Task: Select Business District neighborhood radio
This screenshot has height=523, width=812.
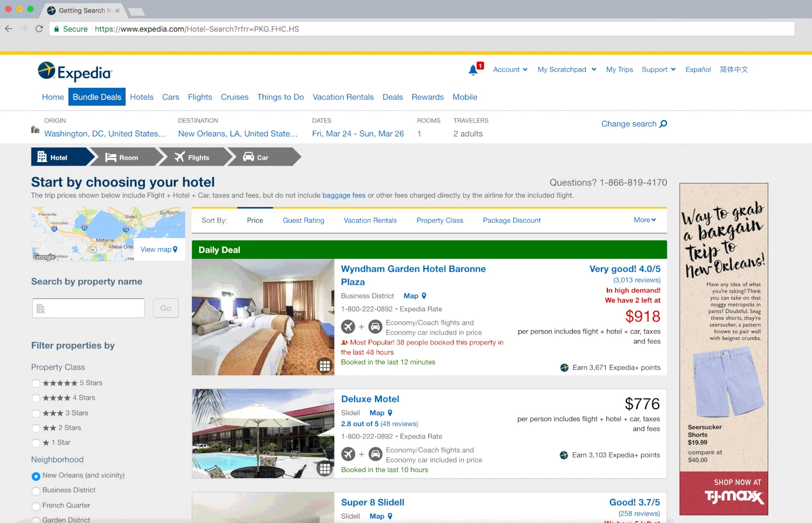Action: (x=36, y=491)
